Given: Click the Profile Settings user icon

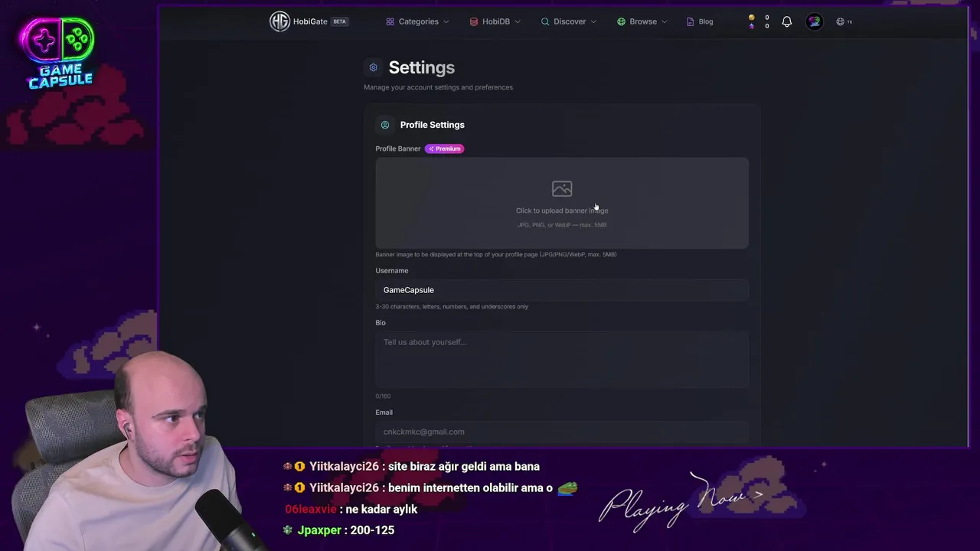Looking at the screenshot, I should 385,125.
